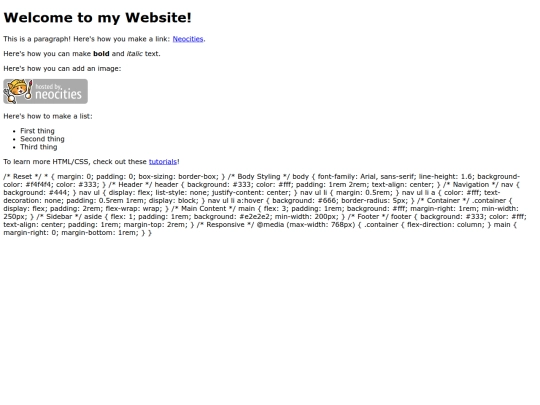540x405 pixels.
Task: Click the cat mascot in the neocities badge
Action: [x=18, y=91]
